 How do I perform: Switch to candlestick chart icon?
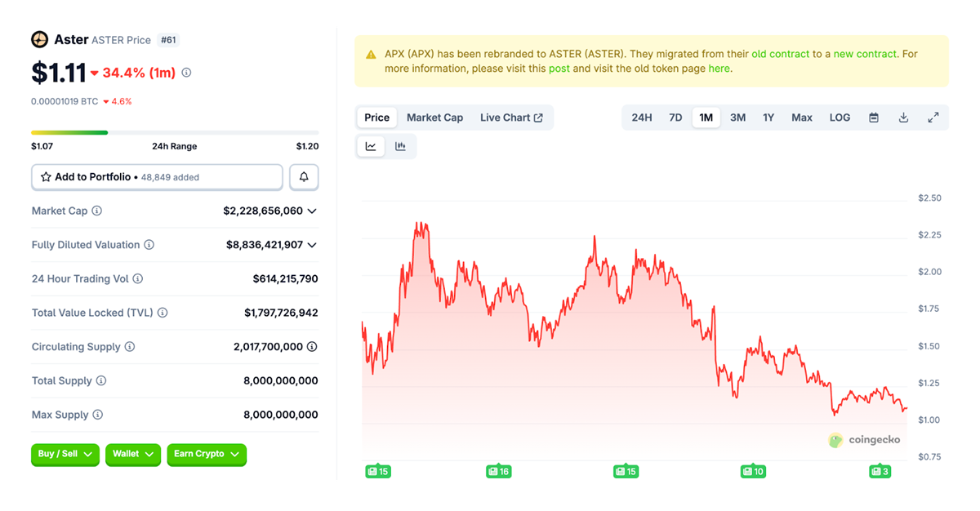[400, 145]
